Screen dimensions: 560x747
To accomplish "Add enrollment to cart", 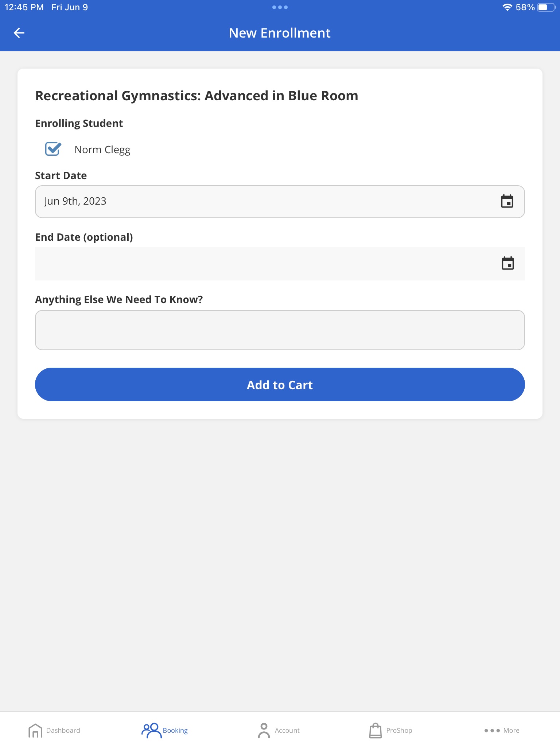I will click(x=280, y=384).
